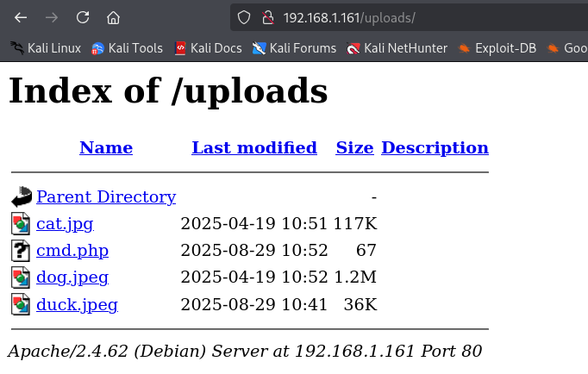Click the browser back arrow button
This screenshot has height=374, width=588.
click(21, 17)
